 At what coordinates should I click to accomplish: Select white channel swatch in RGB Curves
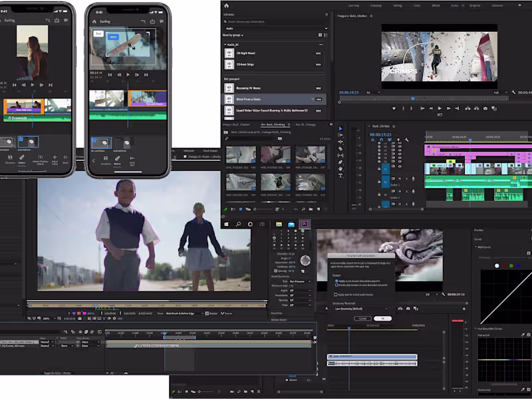point(496,266)
